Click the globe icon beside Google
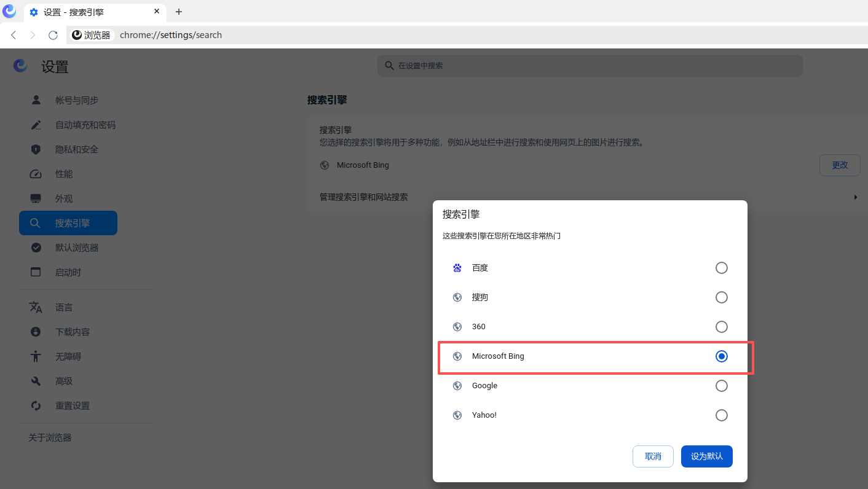 point(457,386)
